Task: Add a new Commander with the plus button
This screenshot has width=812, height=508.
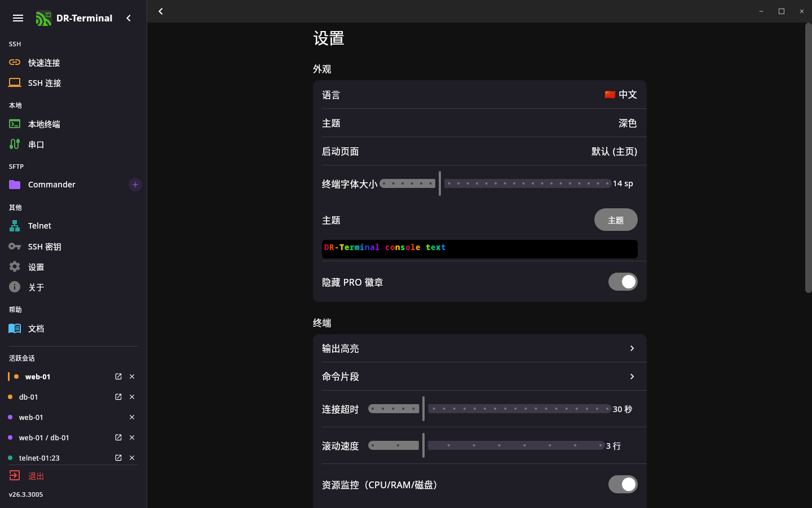Action: 135,185
